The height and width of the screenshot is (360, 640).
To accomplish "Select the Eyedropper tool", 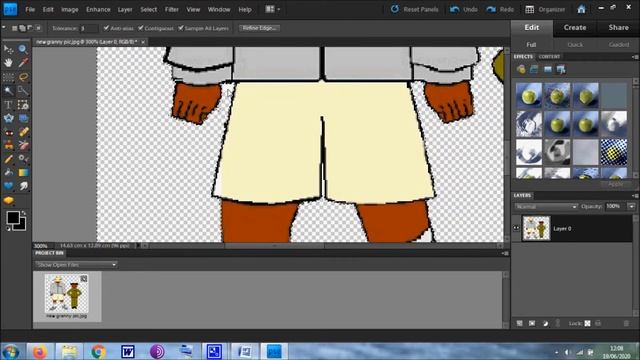I will [23, 63].
